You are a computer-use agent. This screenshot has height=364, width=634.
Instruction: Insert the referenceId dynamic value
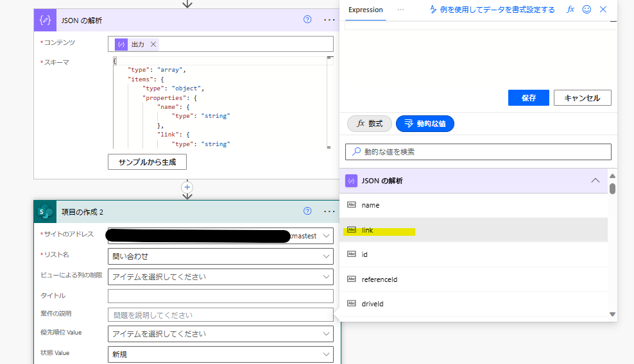click(x=474, y=279)
